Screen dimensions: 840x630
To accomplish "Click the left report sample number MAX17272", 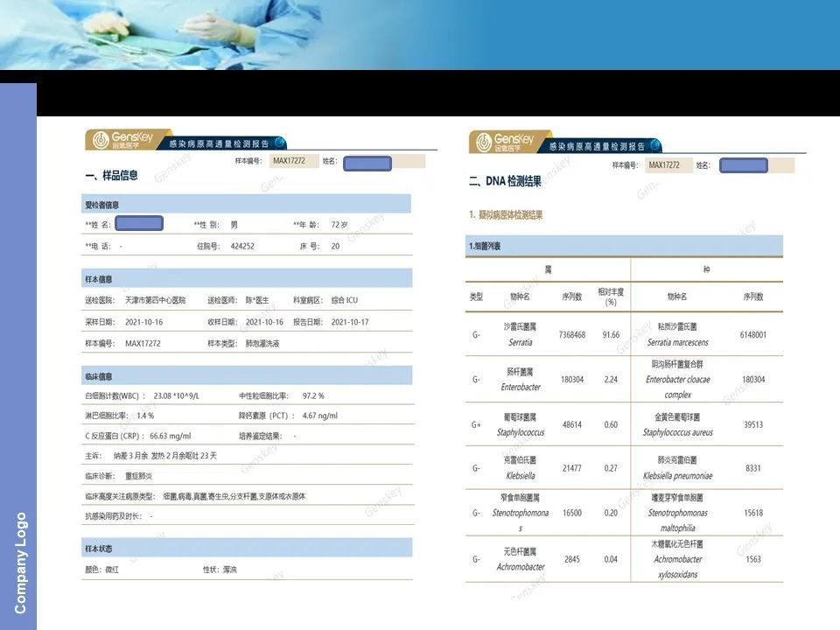I will click(289, 161).
